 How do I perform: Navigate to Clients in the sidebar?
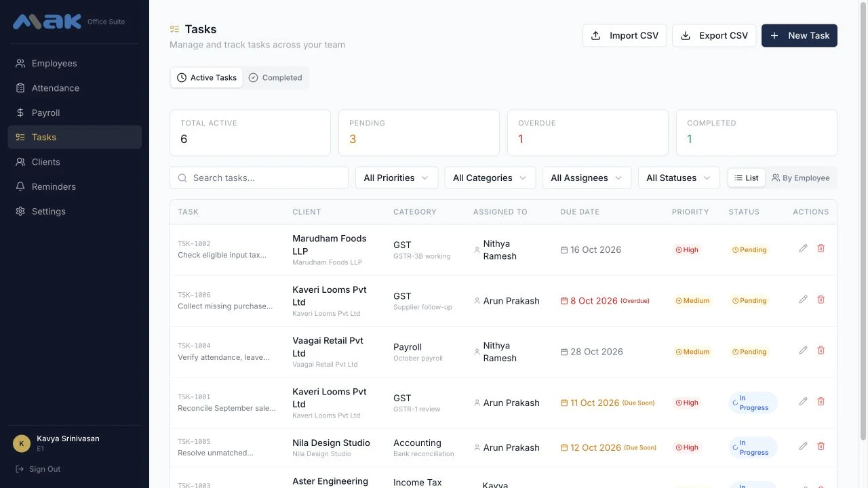pos(75,162)
